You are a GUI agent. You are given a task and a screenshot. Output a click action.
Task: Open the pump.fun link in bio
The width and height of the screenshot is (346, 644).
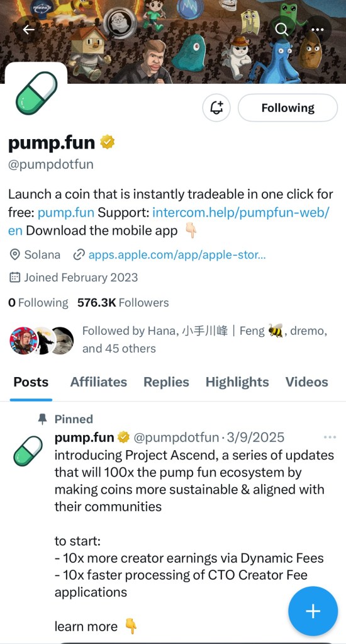coord(66,212)
